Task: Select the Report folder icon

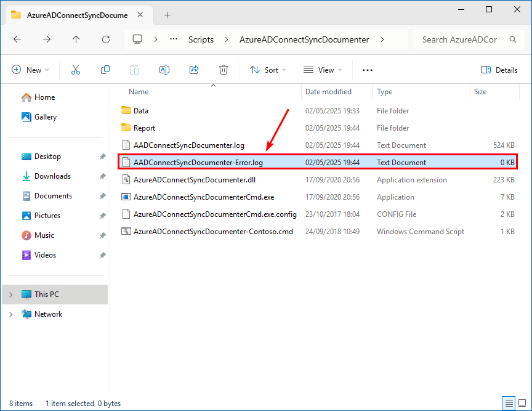Action: [126, 128]
